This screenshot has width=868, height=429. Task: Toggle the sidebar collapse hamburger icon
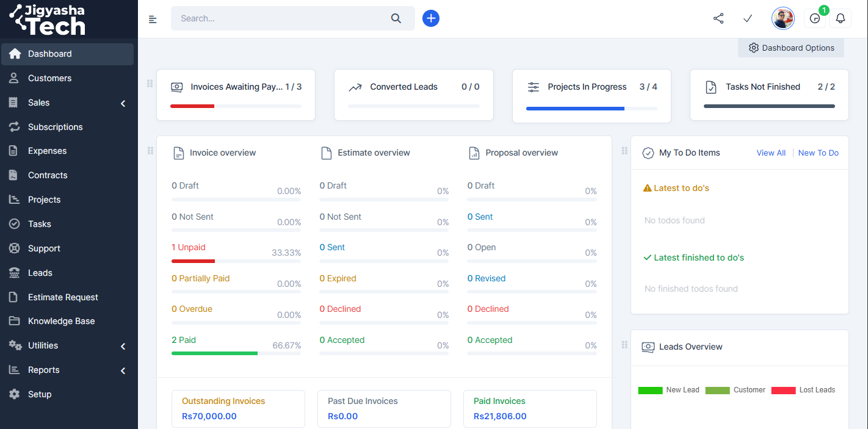153,19
